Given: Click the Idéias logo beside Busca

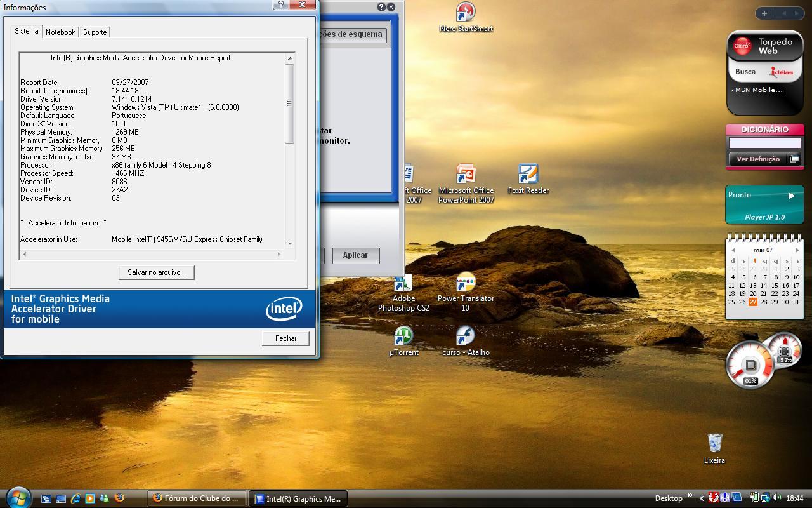Looking at the screenshot, I should pos(782,72).
